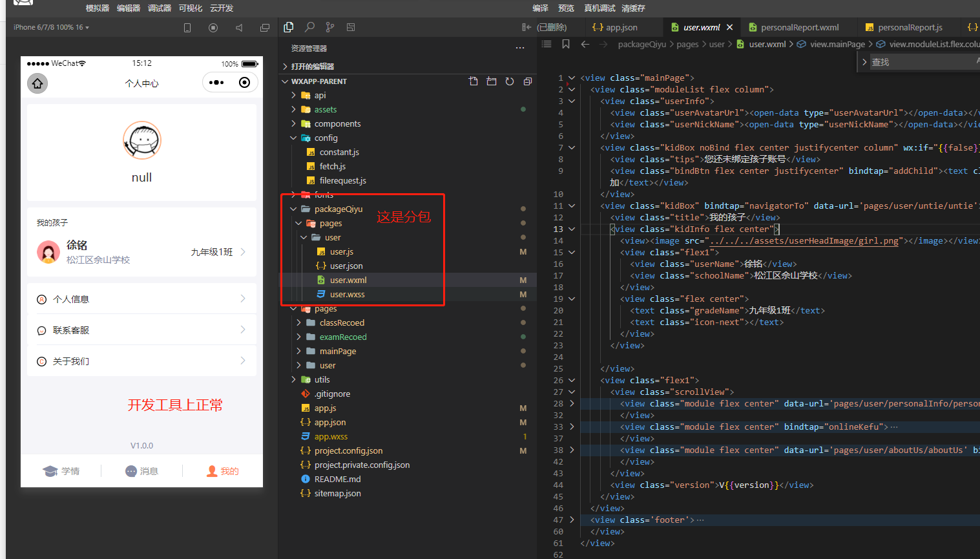Refresh the file explorer tree
This screenshot has width=980, height=559.
[x=510, y=81]
